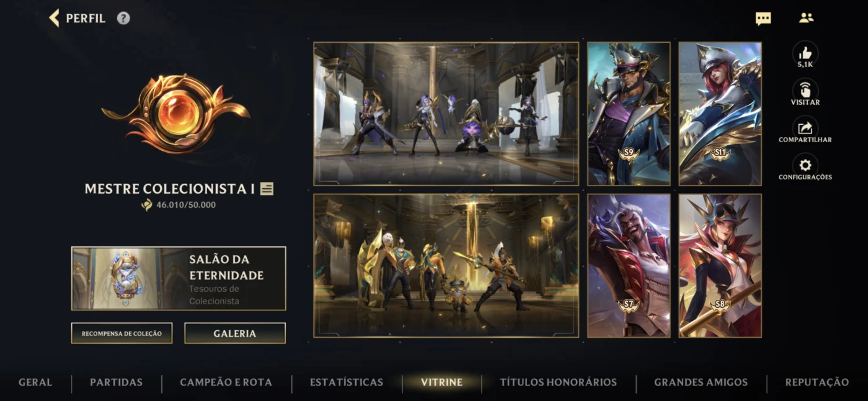868x401 pixels.
Task: Switch to the Partidas tab
Action: [117, 382]
